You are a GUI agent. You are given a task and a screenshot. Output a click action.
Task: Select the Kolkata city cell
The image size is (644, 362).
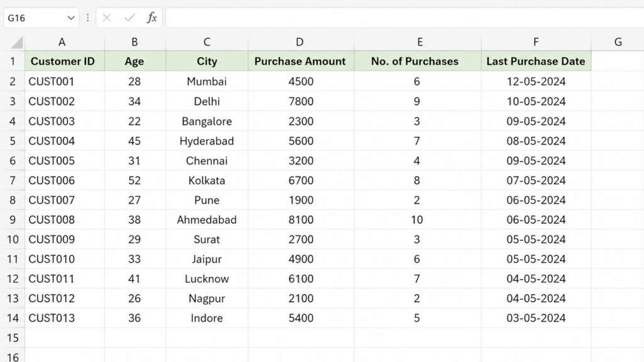coord(207,180)
